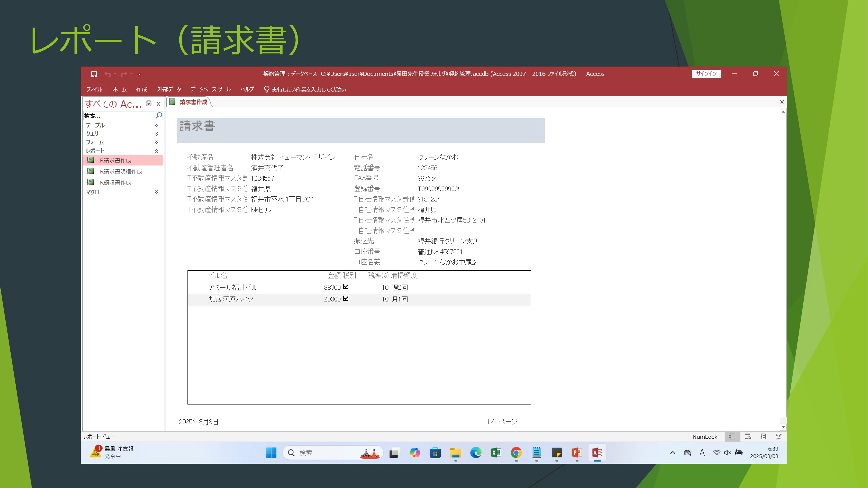Click the taskbar 検索 search box
The width and height of the screenshot is (868, 488).
[333, 453]
